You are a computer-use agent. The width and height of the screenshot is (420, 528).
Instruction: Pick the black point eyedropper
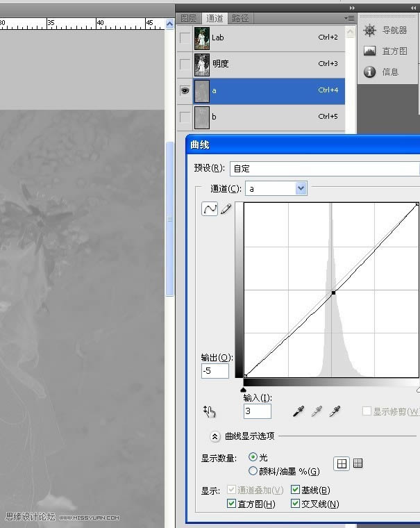(x=299, y=411)
